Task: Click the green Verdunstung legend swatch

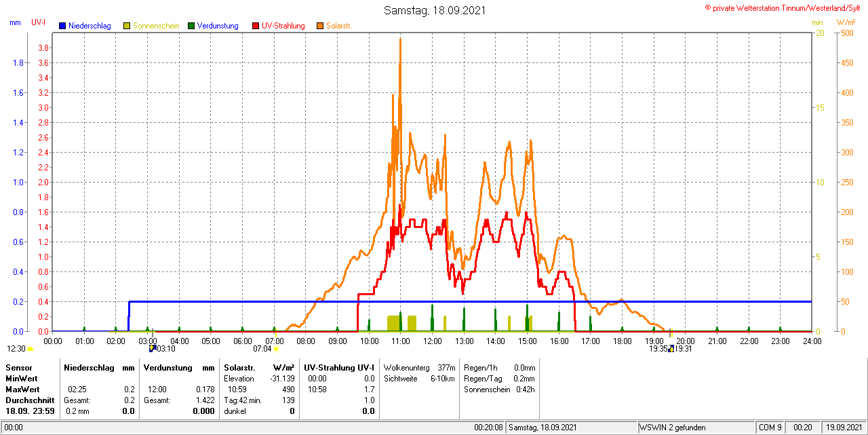Action: pos(191,26)
